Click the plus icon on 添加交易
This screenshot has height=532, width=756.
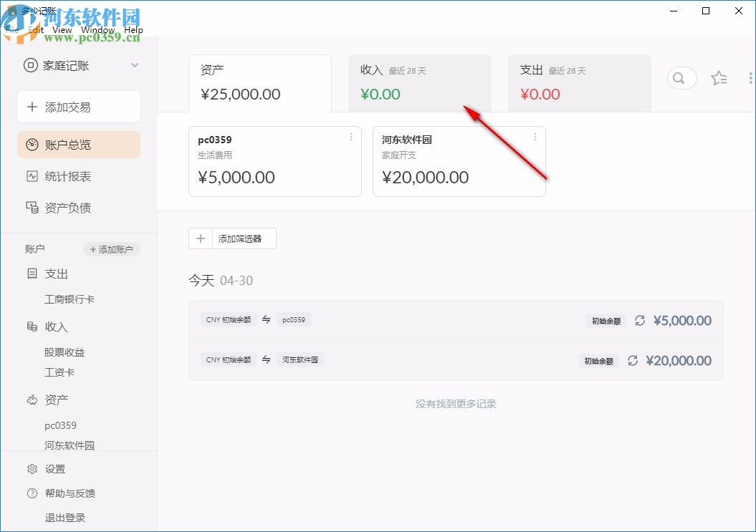(32, 107)
